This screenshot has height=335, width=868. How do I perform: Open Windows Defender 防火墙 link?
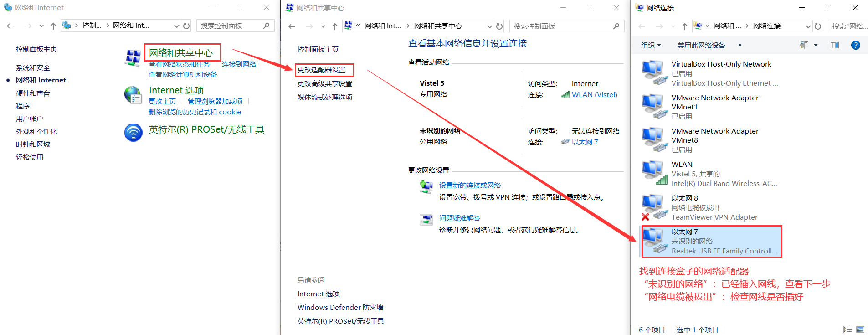click(x=340, y=307)
